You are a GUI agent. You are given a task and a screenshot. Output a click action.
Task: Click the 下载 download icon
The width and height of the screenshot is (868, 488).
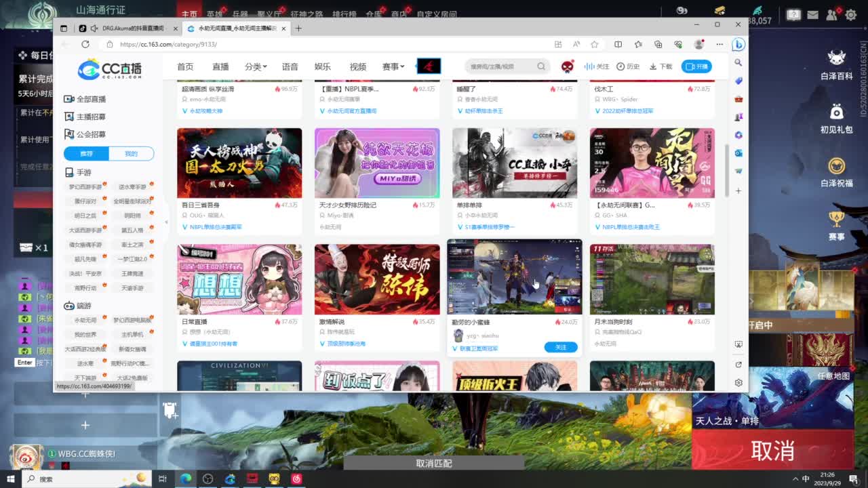(x=660, y=66)
